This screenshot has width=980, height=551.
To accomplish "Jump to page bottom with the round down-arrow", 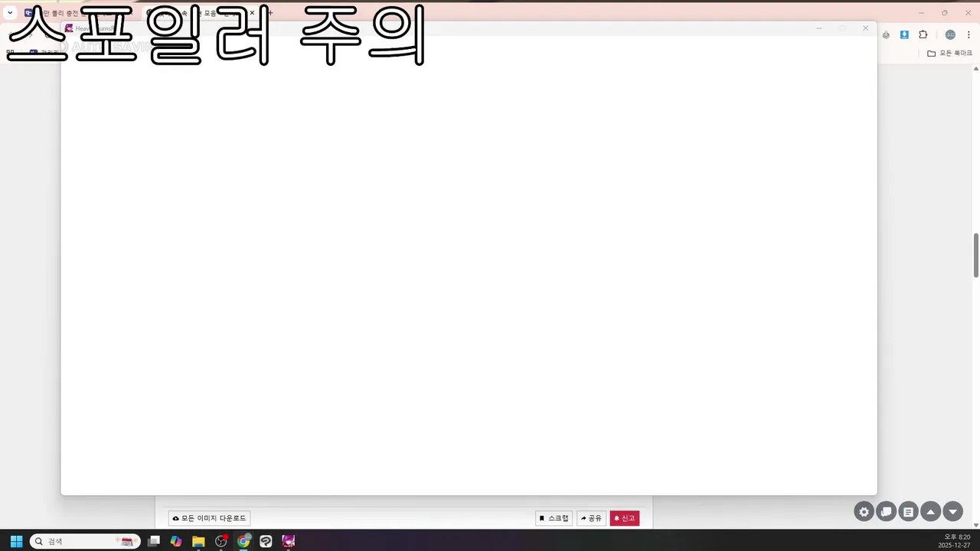I will point(952,512).
